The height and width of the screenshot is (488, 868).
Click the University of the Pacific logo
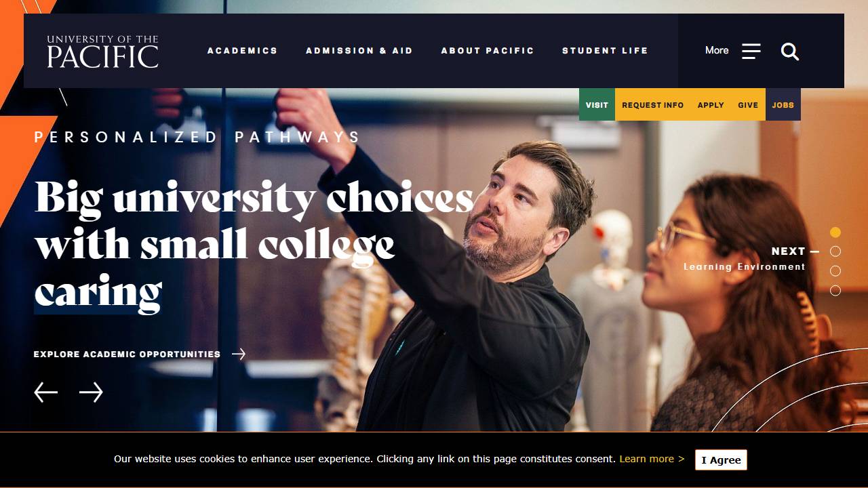(x=102, y=52)
